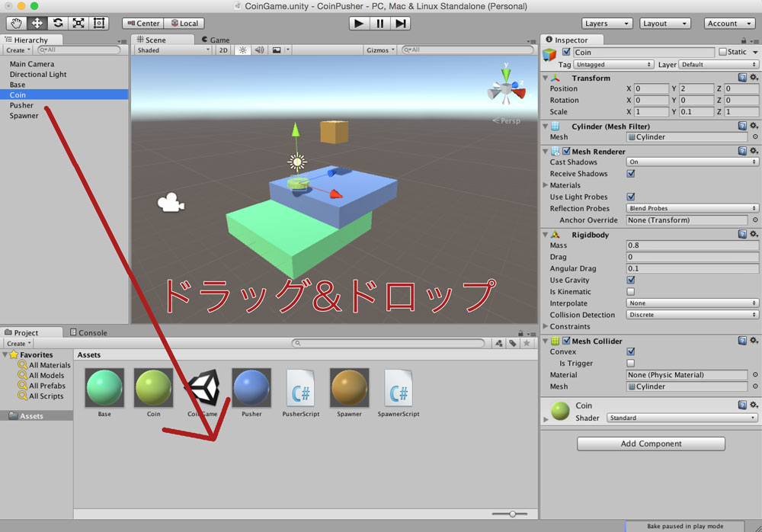Expand the Constraints section
Screen dimensions: 762x532
[546, 326]
